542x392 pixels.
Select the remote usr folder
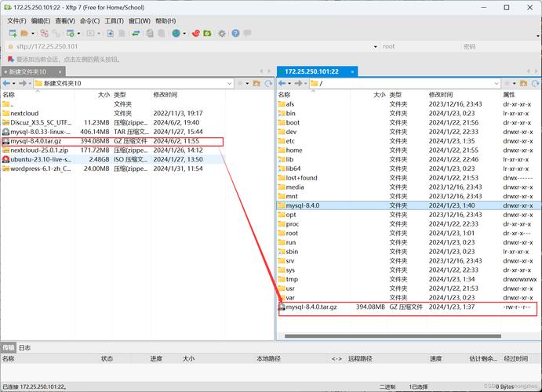pyautogui.click(x=409, y=289)
